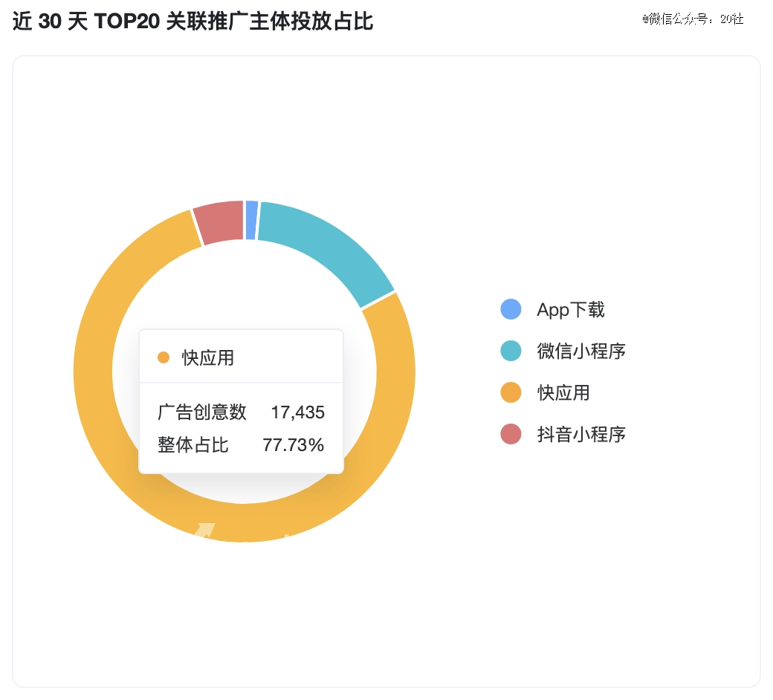Click the 整体占比 label in tooltip

tap(193, 444)
